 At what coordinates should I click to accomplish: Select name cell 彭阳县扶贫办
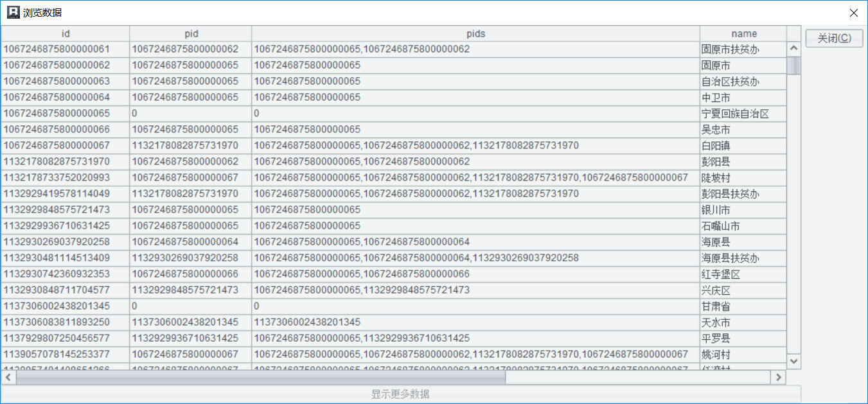[x=743, y=194]
